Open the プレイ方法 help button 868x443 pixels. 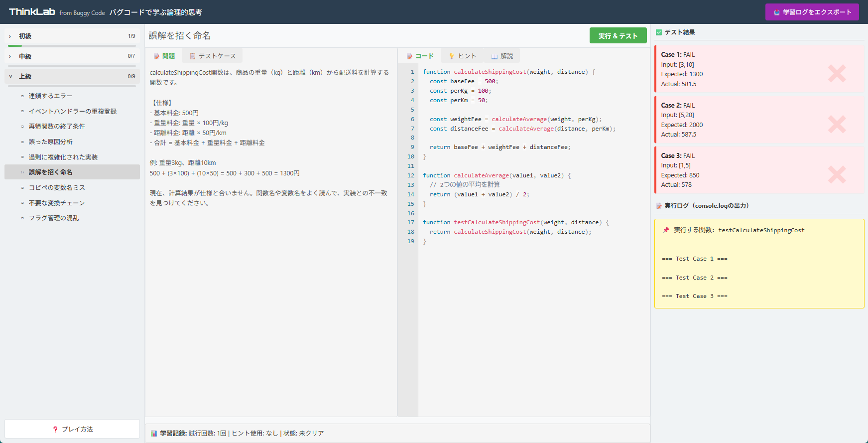(72, 429)
